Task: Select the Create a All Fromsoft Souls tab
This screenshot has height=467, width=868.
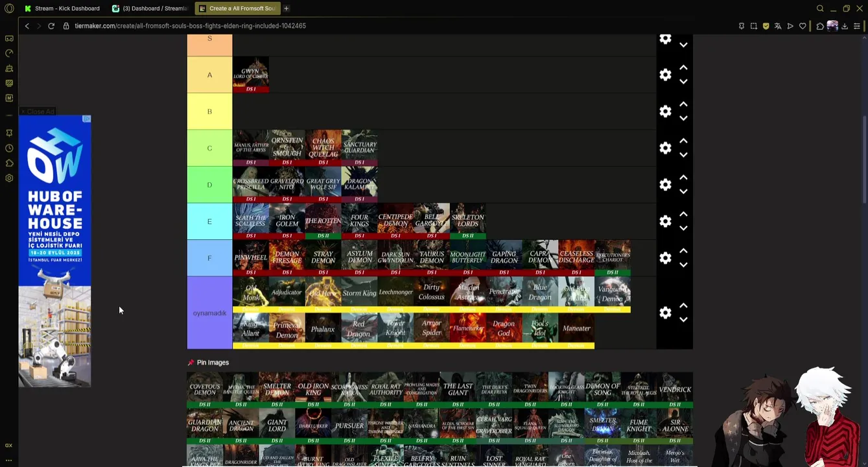Action: 237,8
